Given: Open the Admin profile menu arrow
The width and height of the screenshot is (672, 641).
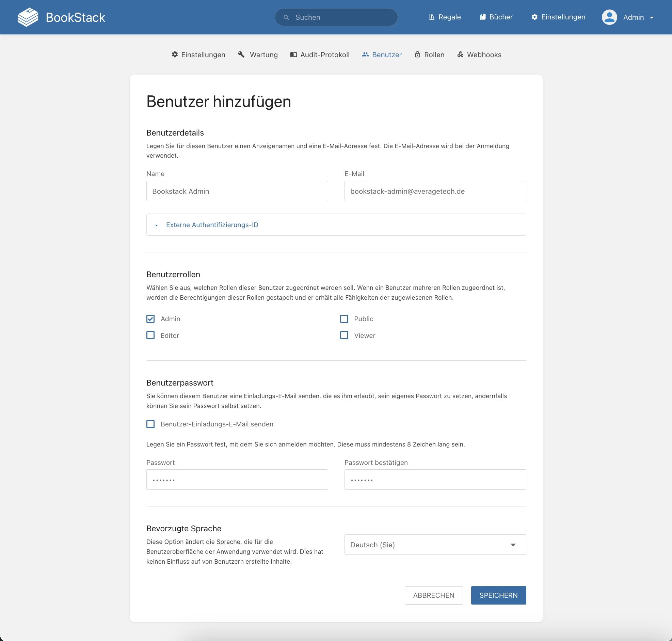Looking at the screenshot, I should (652, 17).
